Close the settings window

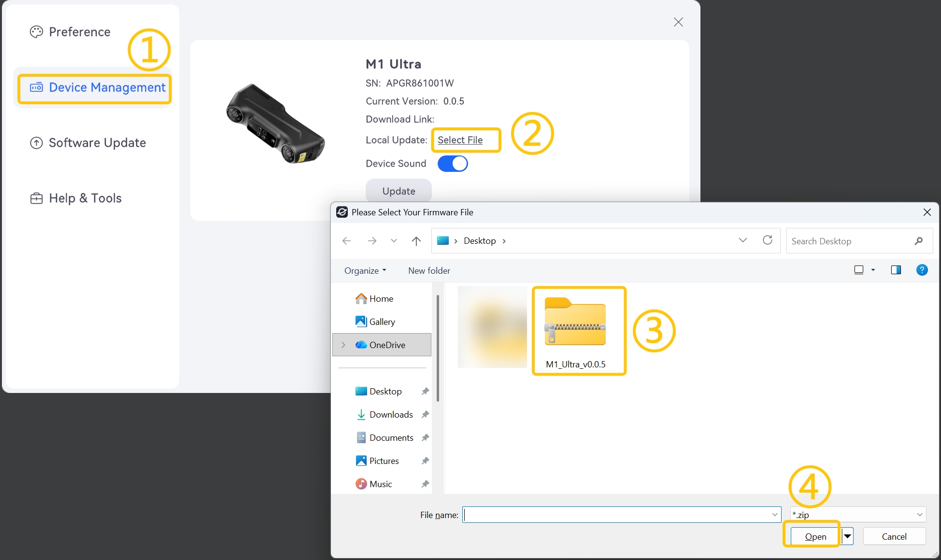[678, 22]
